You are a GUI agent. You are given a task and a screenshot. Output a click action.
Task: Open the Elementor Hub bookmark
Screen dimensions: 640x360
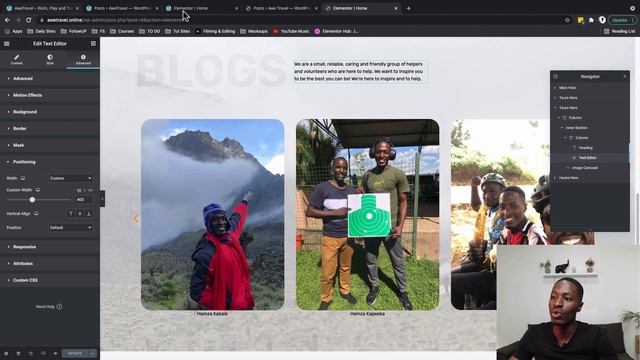pyautogui.click(x=336, y=31)
